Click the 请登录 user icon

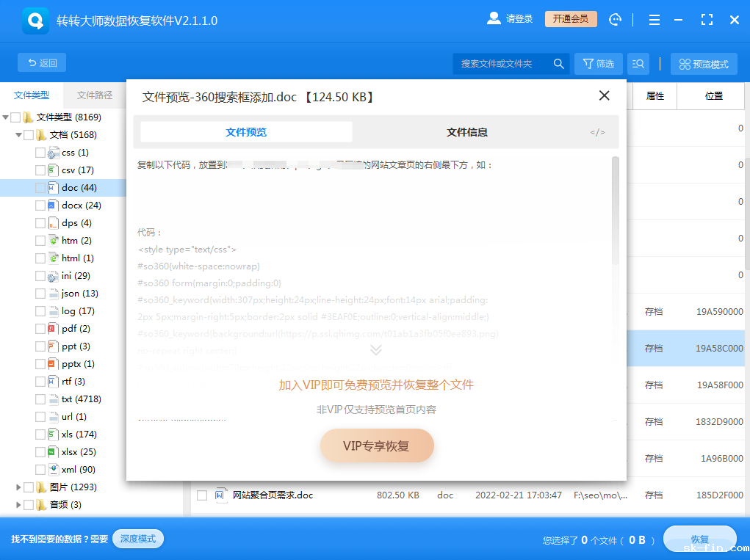[x=494, y=18]
